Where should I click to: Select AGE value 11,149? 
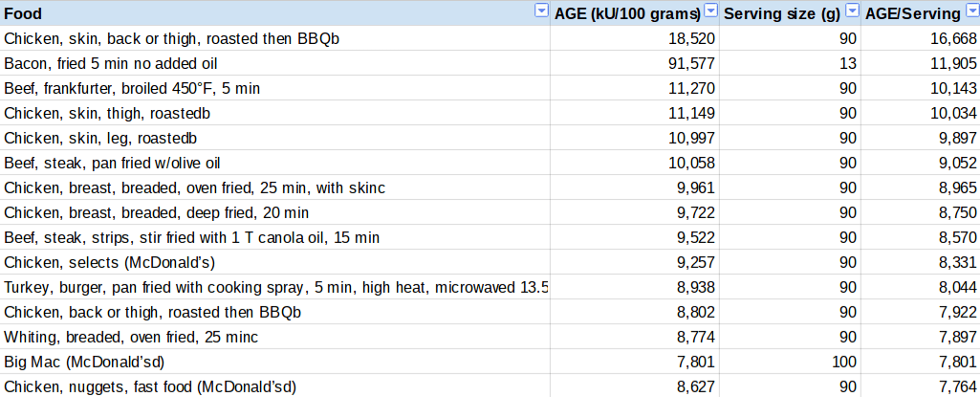click(x=635, y=113)
